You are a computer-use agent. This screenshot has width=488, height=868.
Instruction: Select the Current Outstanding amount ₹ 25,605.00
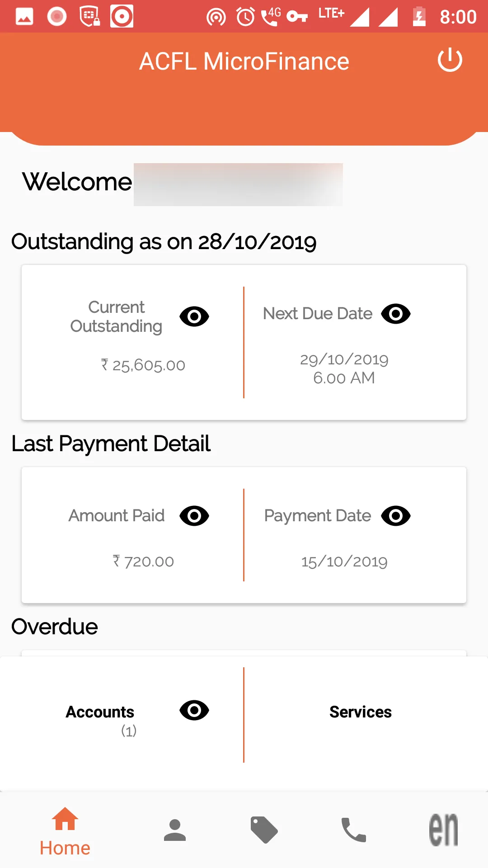143,365
